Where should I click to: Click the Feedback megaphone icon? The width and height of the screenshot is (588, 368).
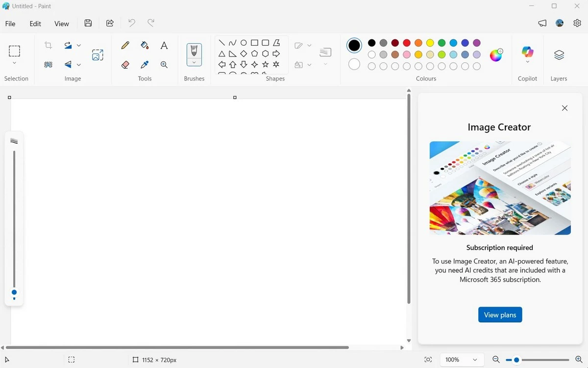[542, 23]
